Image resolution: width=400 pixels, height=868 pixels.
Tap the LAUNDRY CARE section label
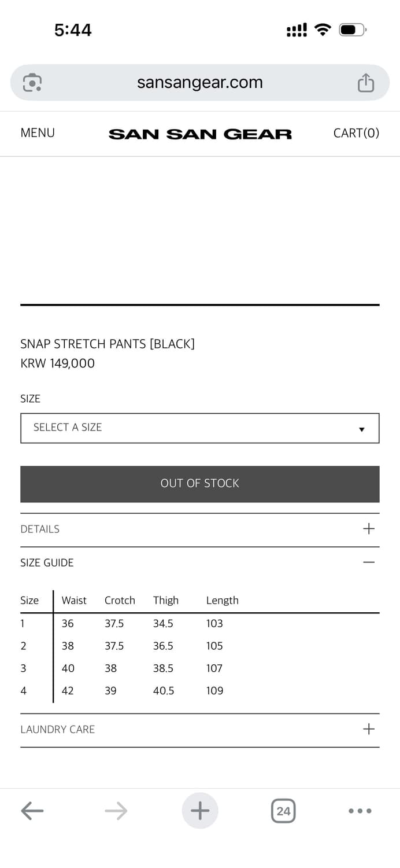click(57, 729)
